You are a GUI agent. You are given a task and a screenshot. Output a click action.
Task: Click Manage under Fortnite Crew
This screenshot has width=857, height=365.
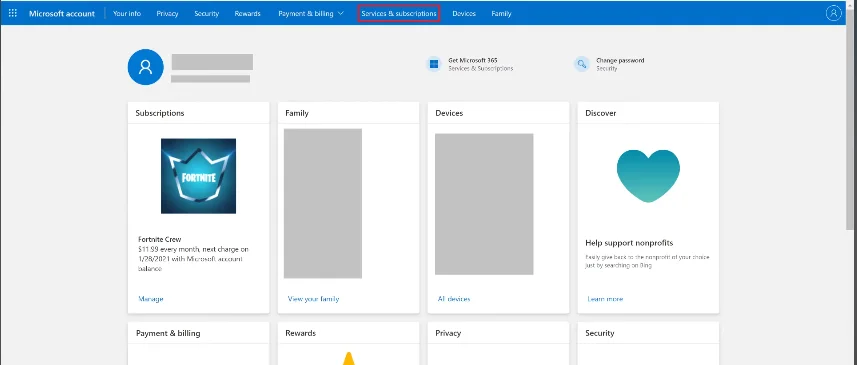(151, 299)
